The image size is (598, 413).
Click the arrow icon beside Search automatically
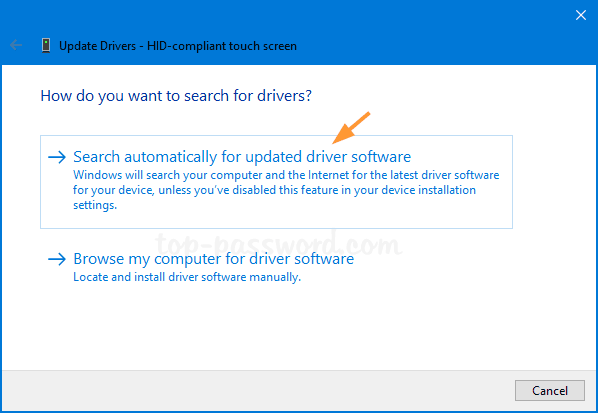point(57,157)
